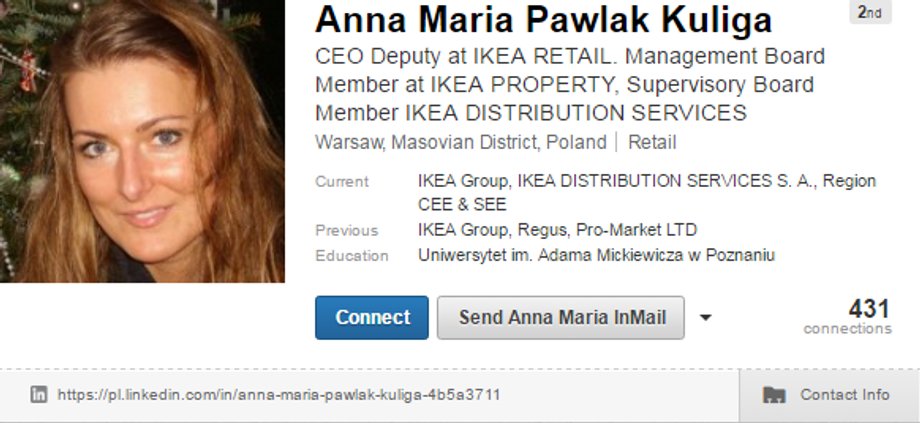
Task: Click Warsaw, Masovian District, Poland location
Action: point(461,143)
